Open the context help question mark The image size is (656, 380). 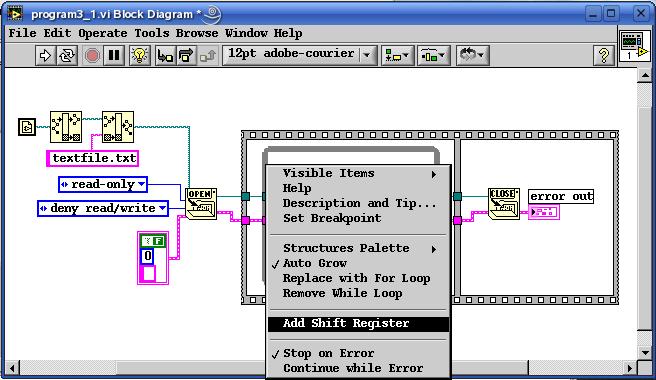[604, 55]
